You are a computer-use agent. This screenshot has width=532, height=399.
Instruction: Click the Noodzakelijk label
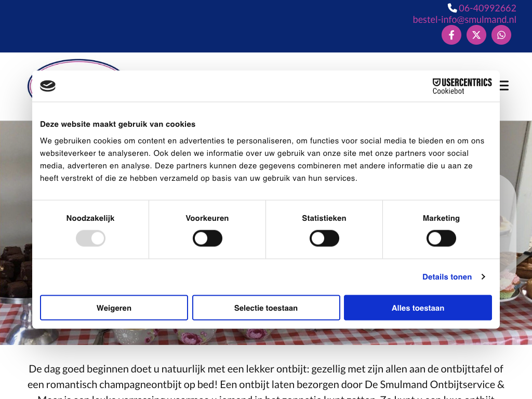90,218
